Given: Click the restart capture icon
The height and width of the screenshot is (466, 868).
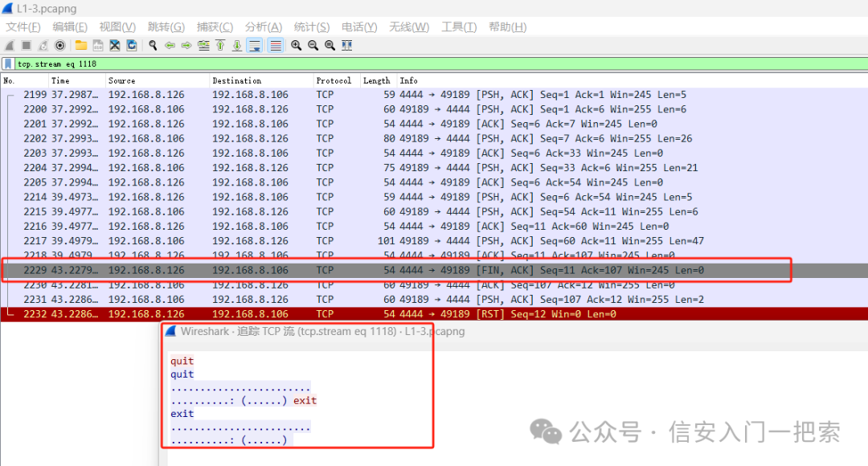Looking at the screenshot, I should point(43,45).
